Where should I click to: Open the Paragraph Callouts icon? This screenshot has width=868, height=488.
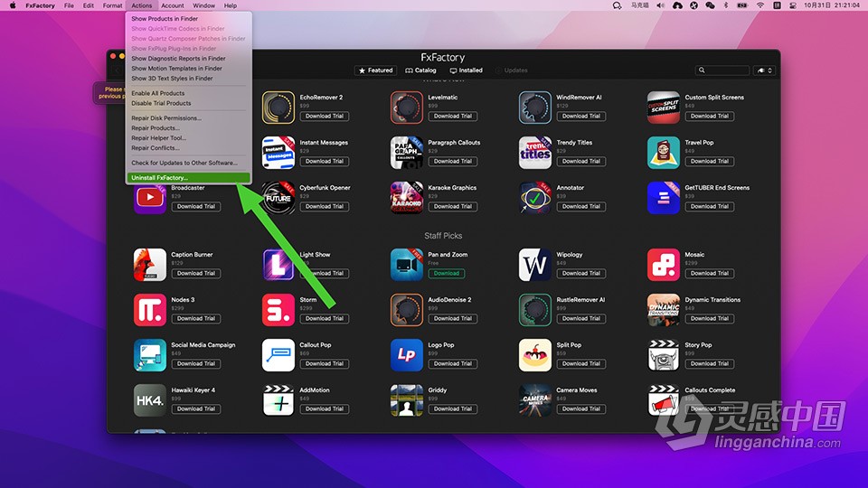click(406, 153)
